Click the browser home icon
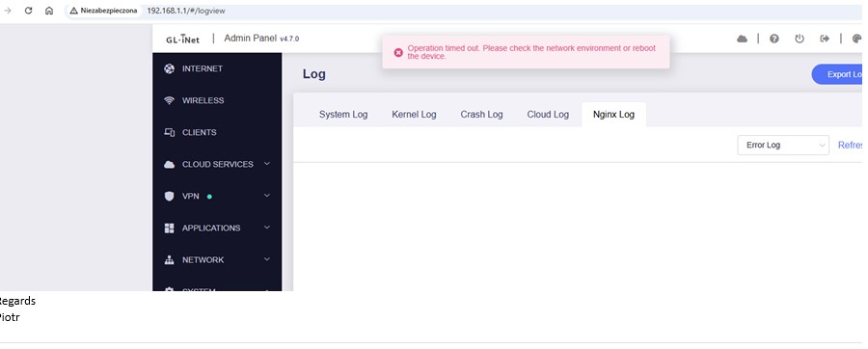The width and height of the screenshot is (868, 349). point(49,11)
